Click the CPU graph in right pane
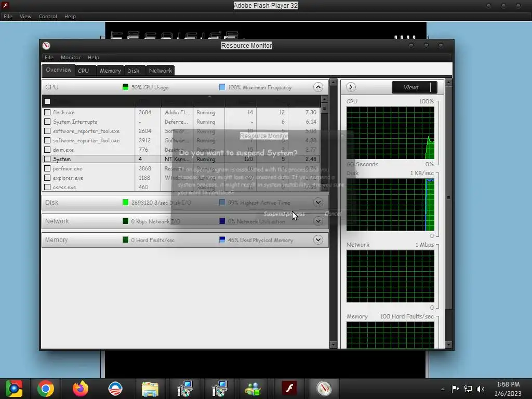532x399 pixels. click(390, 133)
